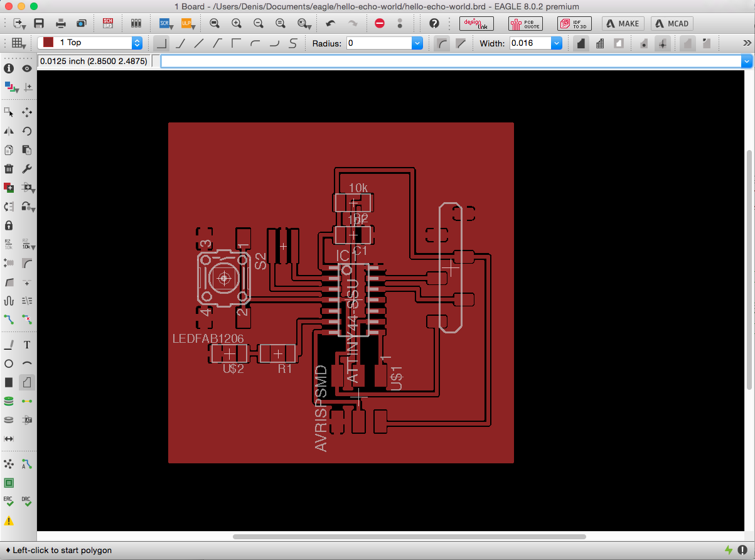
Task: Select the Name tool (R2 10k)
Action: (x=9, y=244)
